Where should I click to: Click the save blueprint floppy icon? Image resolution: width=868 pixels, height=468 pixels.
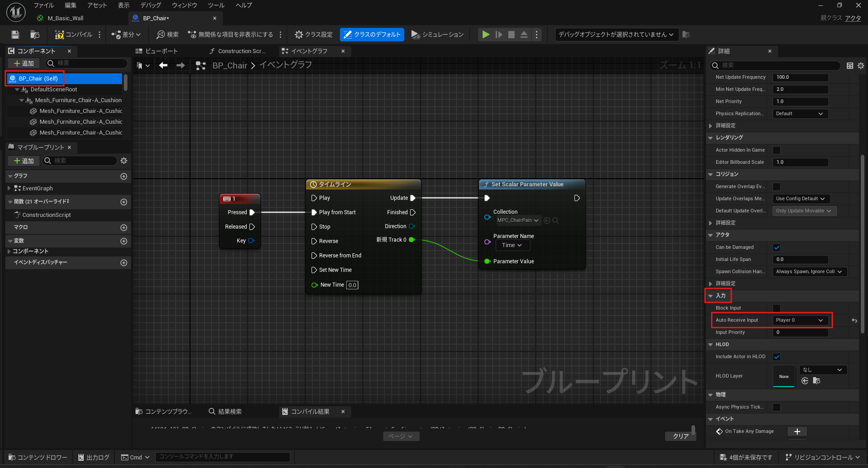(x=15, y=35)
